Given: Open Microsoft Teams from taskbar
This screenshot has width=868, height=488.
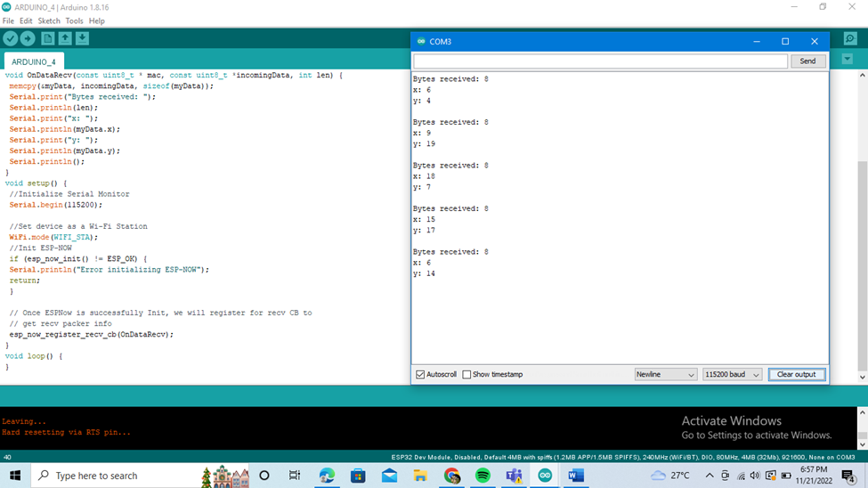Looking at the screenshot, I should (x=514, y=476).
